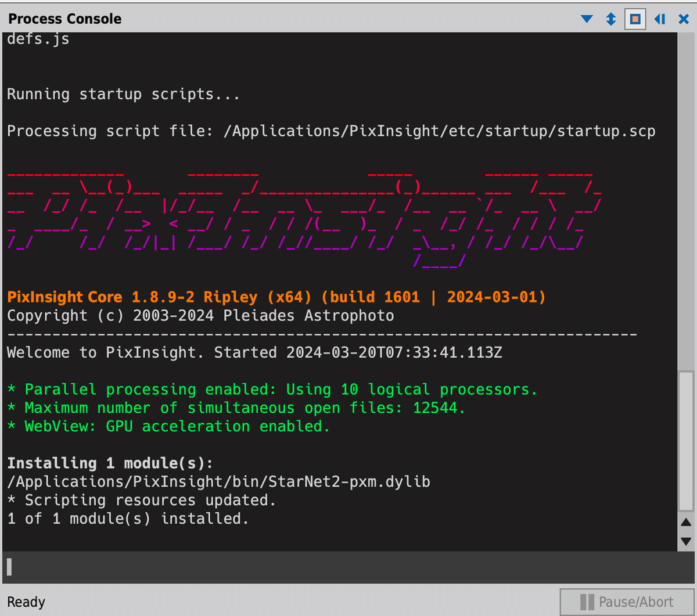Open the Process Console dropdown menu arrow

pos(587,19)
